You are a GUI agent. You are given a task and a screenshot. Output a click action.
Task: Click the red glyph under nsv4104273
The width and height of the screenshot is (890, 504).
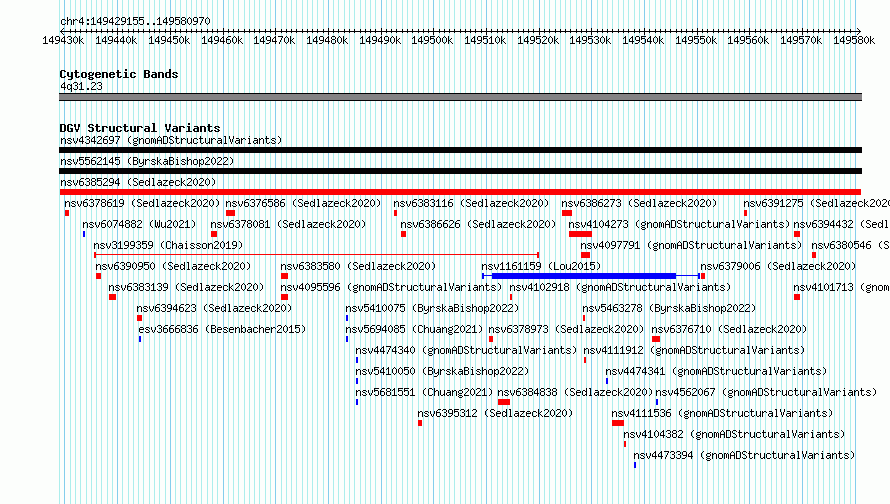(x=580, y=234)
